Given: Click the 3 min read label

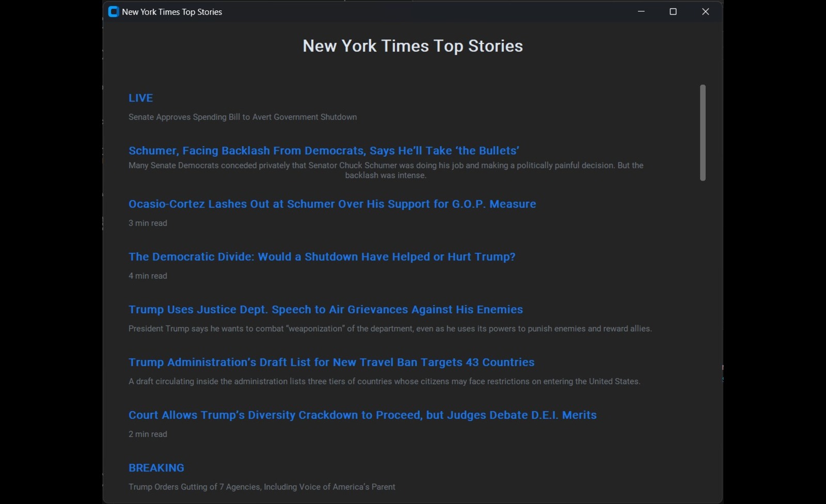Looking at the screenshot, I should coord(148,223).
